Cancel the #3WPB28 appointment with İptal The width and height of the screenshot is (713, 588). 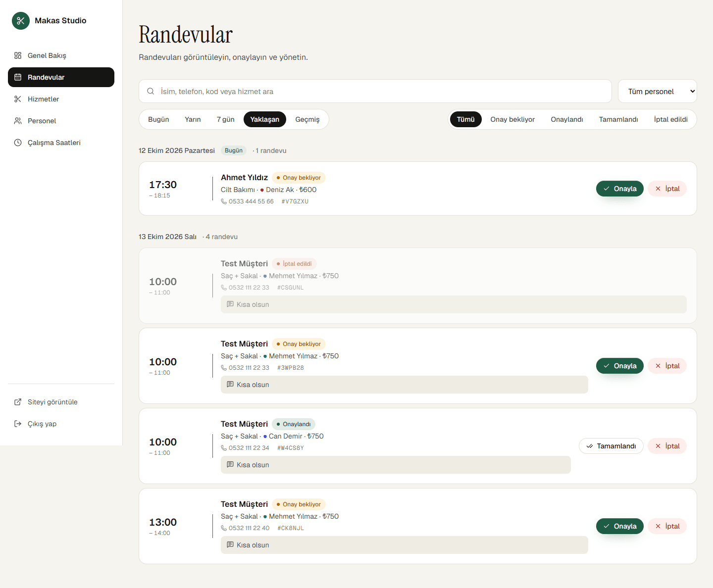[667, 366]
